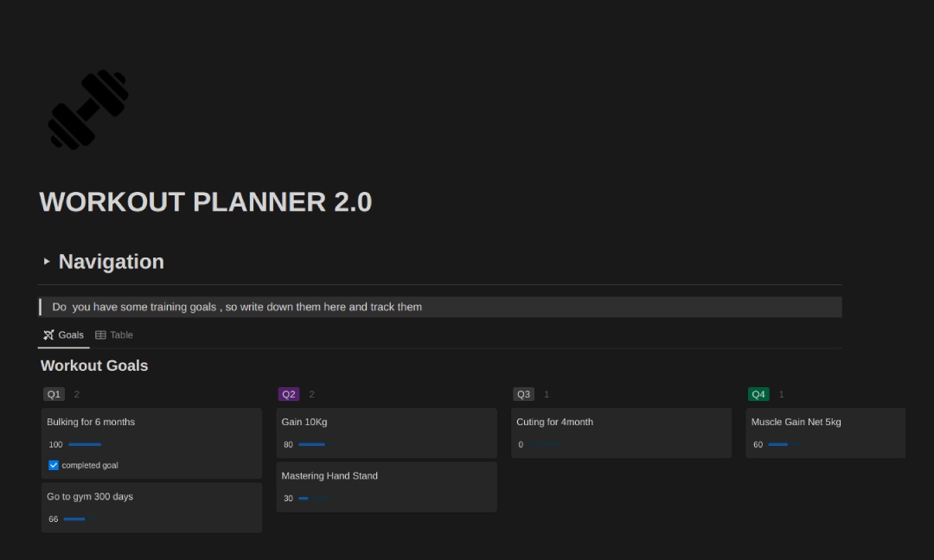The width and height of the screenshot is (934, 560).
Task: Switch to the Goals tab
Action: 70,335
